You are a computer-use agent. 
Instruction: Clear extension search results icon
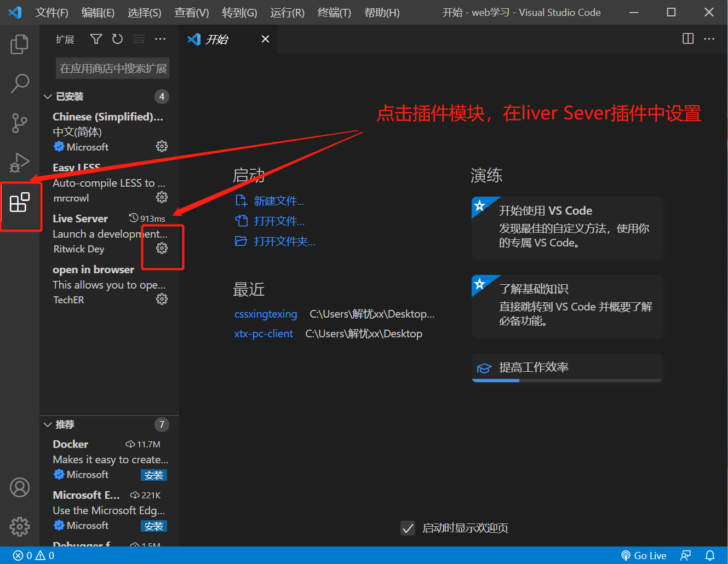pyautogui.click(x=139, y=39)
